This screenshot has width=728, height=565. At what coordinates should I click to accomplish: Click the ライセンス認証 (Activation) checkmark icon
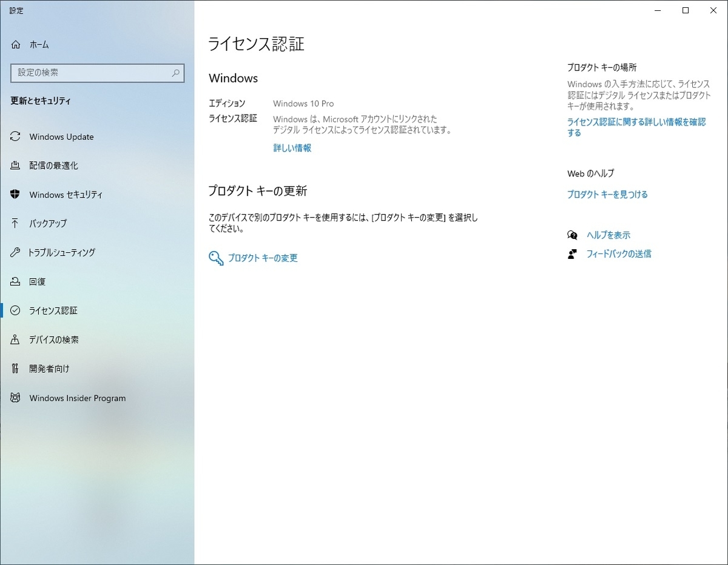coord(16,310)
